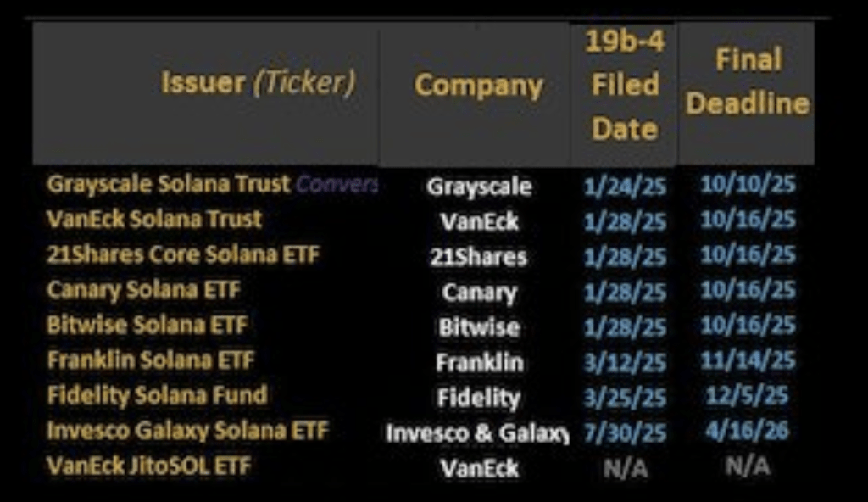Select the 10/10/25 final deadline cell
Viewport: 868px width, 502px height.
click(x=748, y=185)
